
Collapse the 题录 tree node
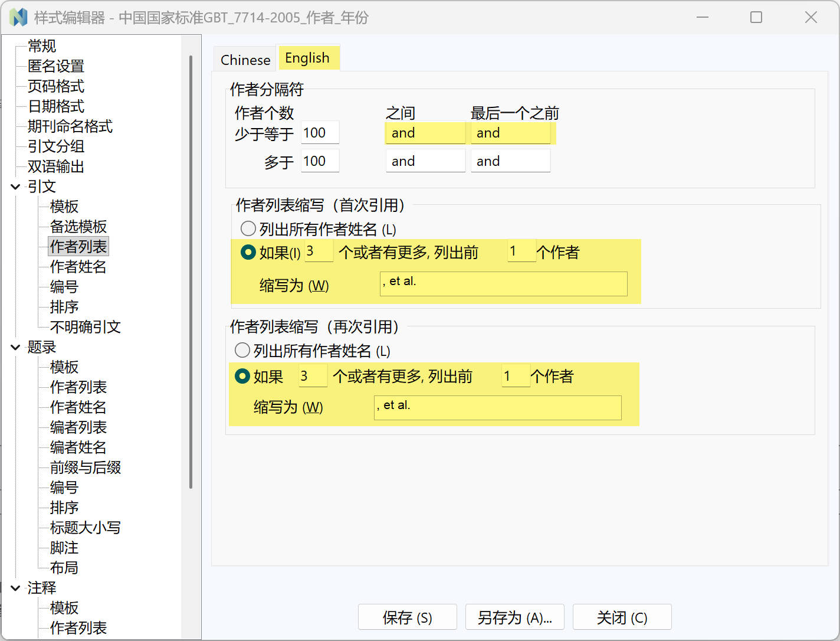tap(15, 347)
